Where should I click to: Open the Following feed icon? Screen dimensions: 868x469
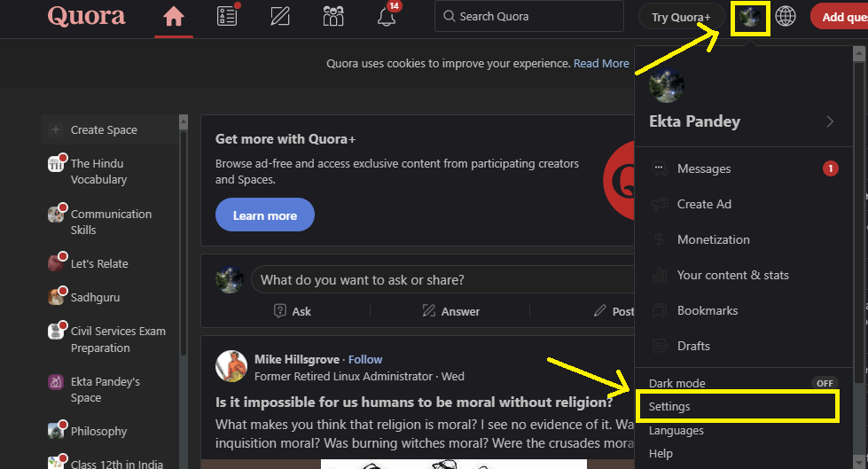click(227, 17)
